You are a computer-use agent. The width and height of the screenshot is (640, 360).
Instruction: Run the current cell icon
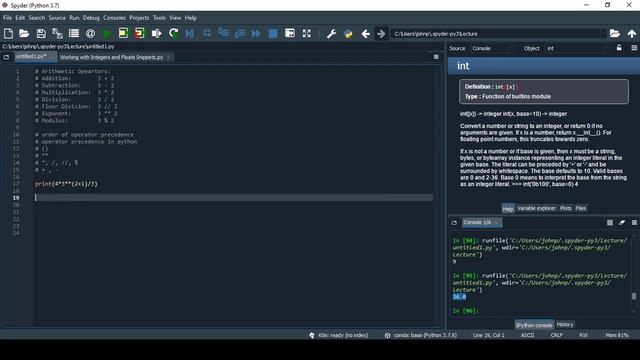[123, 33]
